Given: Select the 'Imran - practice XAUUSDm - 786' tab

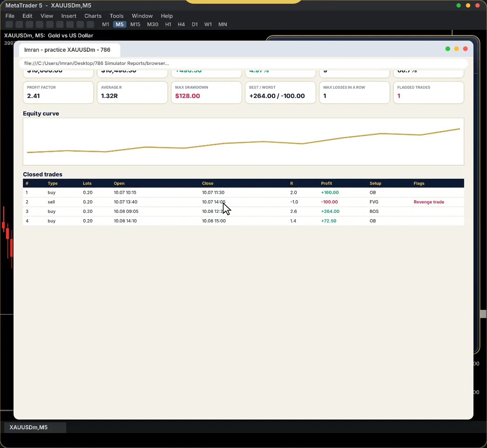Looking at the screenshot, I should pos(70,50).
